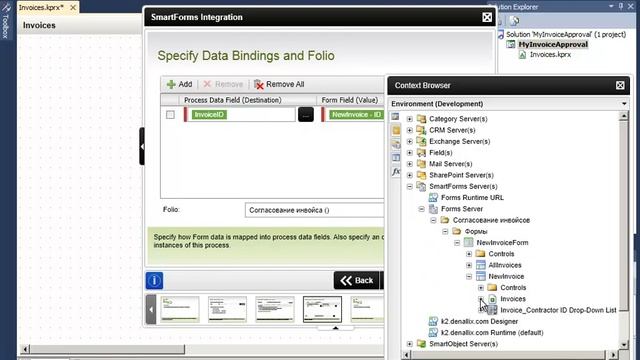This screenshot has width=640, height=360.
Task: Select k2.denallix.com Designer item
Action: [479, 321]
